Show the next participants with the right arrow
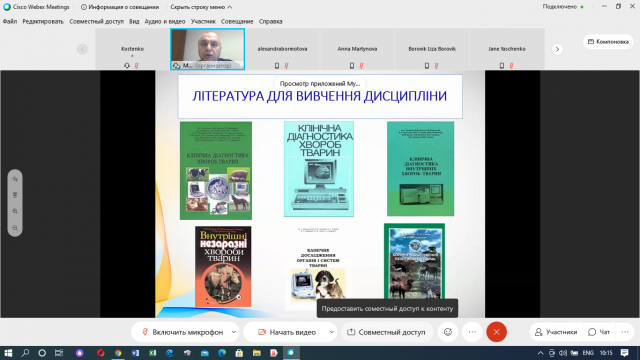Screen dimensions: 640x360 point(557,49)
